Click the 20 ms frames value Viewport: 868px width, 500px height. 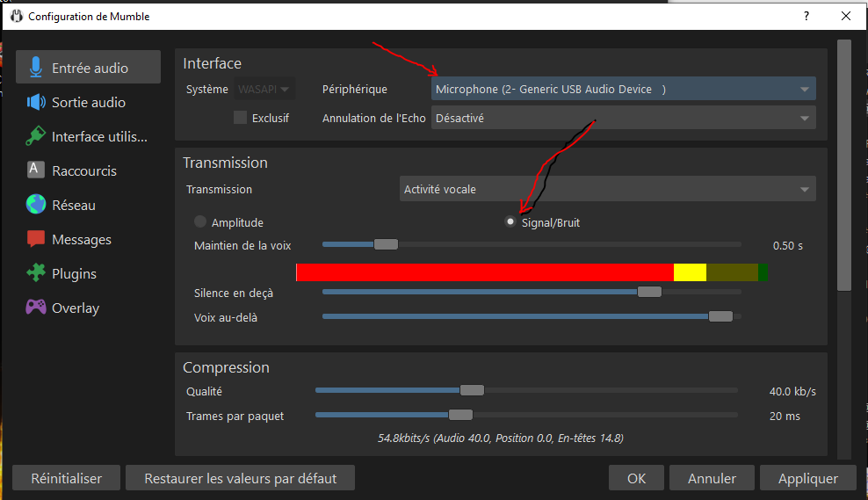(x=785, y=416)
